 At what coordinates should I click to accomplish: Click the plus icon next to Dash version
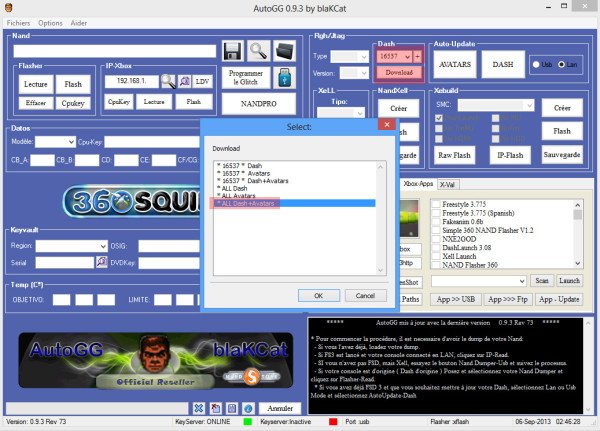(x=419, y=56)
